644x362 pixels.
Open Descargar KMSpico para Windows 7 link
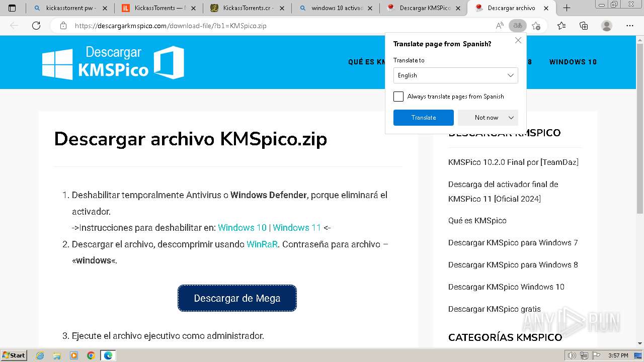tap(513, 243)
